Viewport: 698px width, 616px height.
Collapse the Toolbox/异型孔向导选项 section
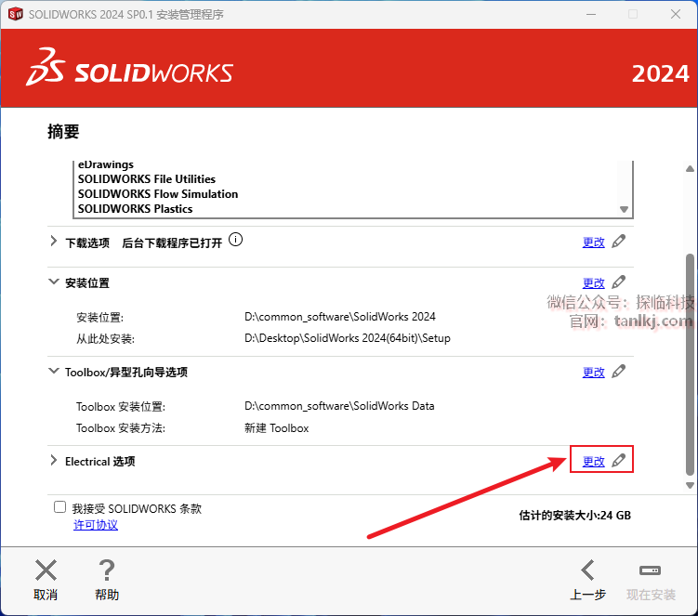click(53, 371)
